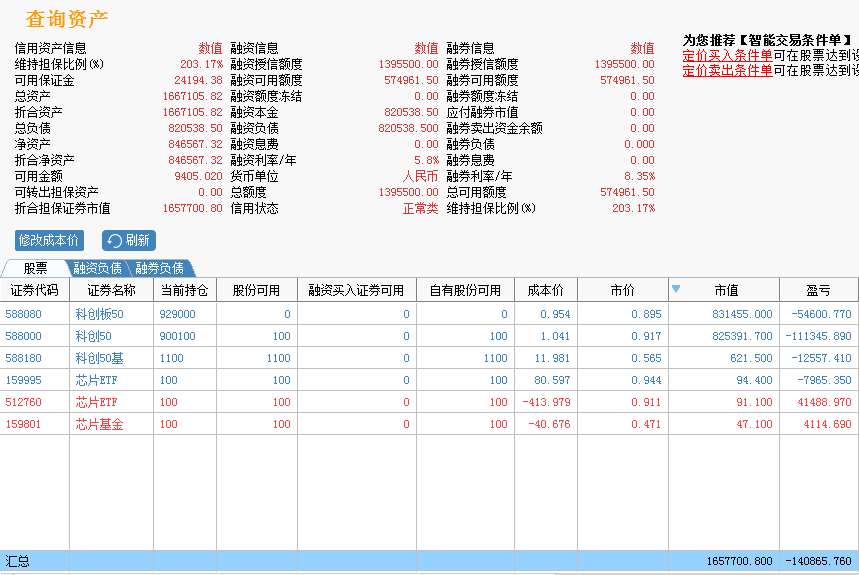This screenshot has height=575, width=859.
Task: Click security name 科创板50
Action: pos(100,314)
